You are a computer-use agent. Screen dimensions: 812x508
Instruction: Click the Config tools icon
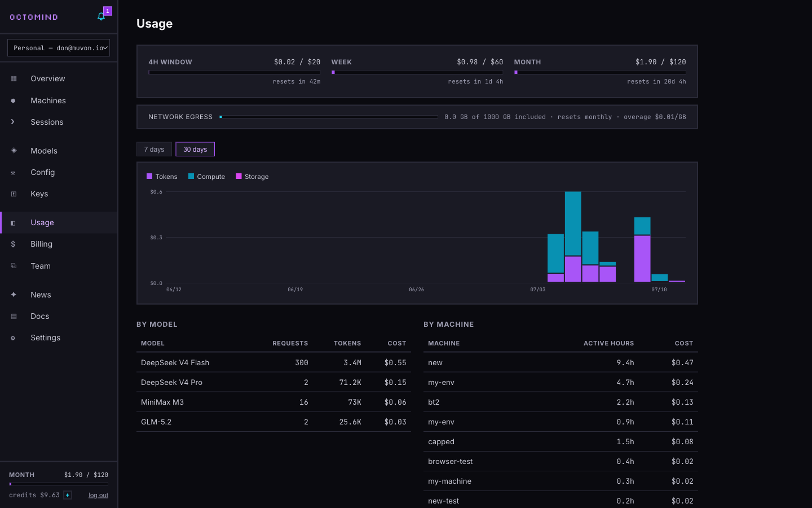pyautogui.click(x=14, y=172)
